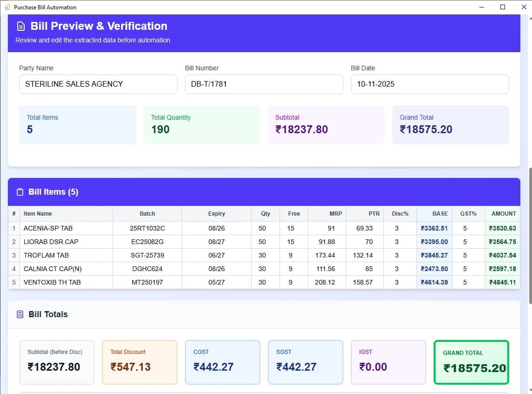This screenshot has height=394, width=532.
Task: Focus the Bill Date input field
Action: point(430,84)
